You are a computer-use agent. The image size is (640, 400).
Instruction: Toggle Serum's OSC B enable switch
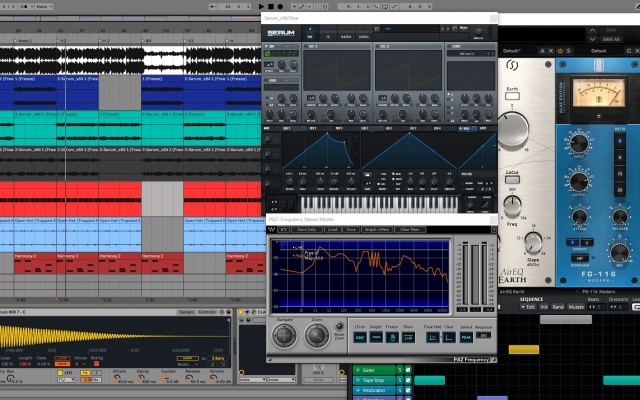click(x=378, y=47)
